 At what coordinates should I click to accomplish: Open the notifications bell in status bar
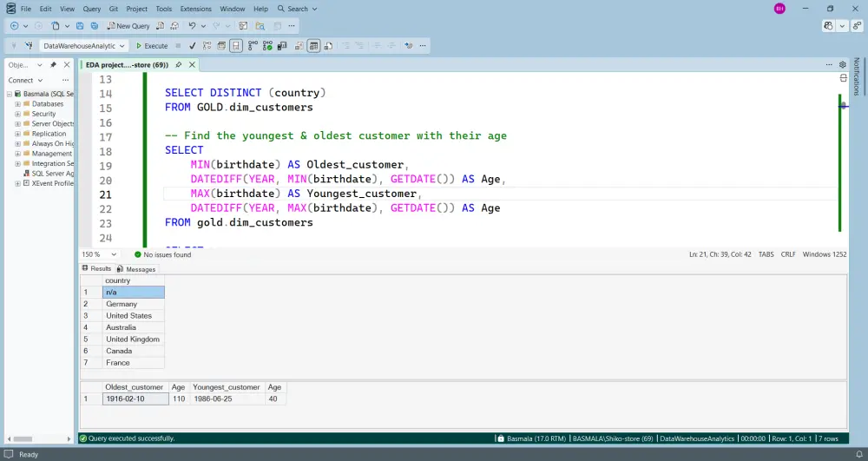[x=859, y=454]
